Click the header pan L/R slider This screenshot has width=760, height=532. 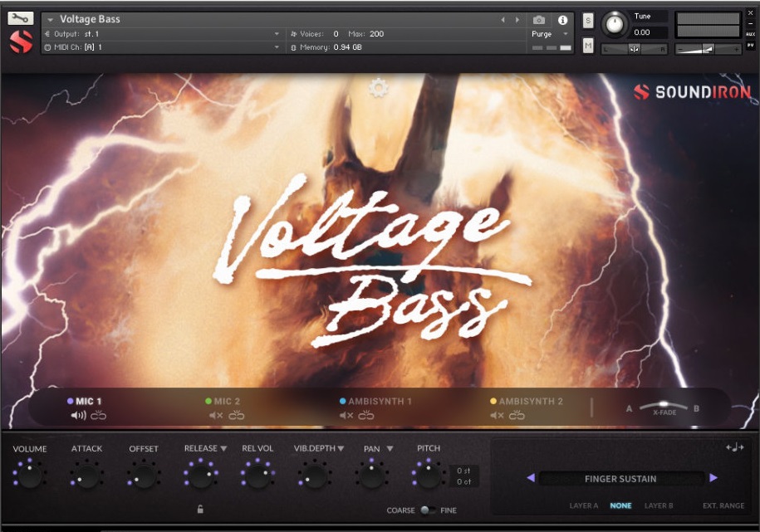click(x=635, y=49)
